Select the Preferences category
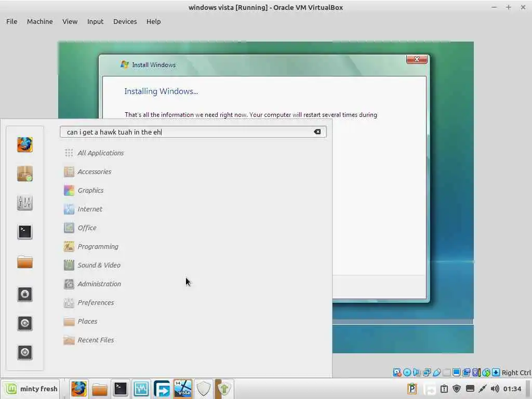 click(x=89, y=302)
